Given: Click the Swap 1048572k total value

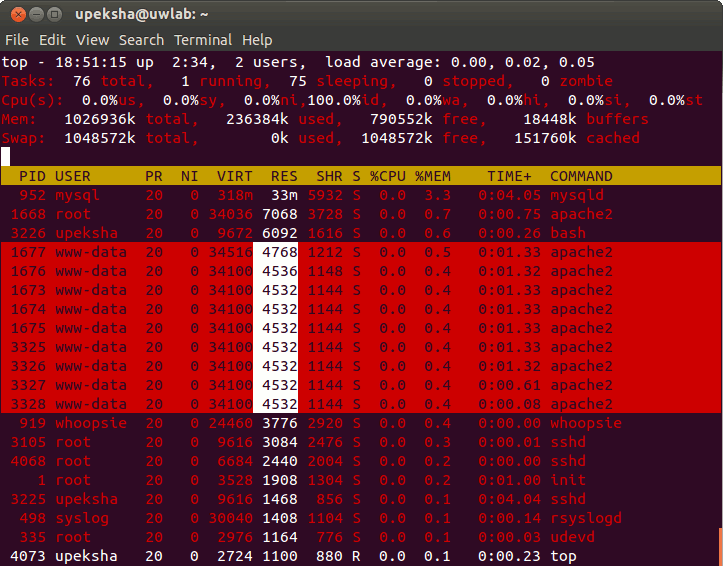Looking at the screenshot, I should point(100,138).
